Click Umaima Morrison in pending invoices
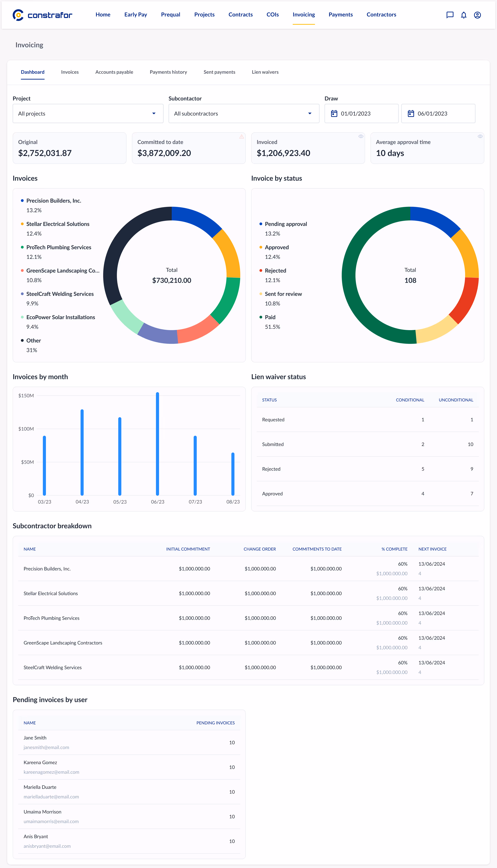Screen dimensions: 497x868 [42, 812]
